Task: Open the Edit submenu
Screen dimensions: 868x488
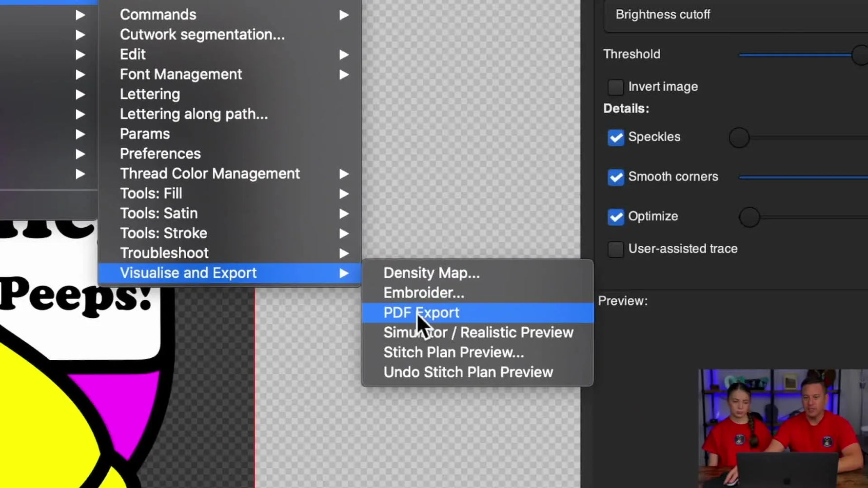Action: click(x=229, y=54)
